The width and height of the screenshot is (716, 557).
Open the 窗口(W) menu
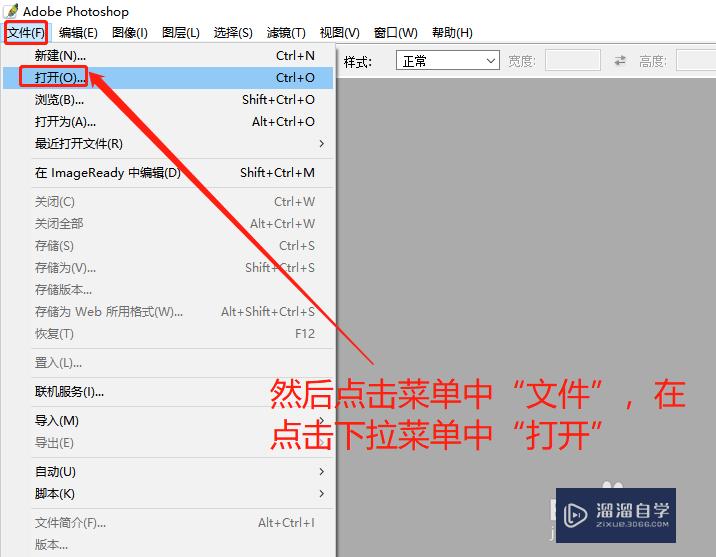pyautogui.click(x=395, y=32)
